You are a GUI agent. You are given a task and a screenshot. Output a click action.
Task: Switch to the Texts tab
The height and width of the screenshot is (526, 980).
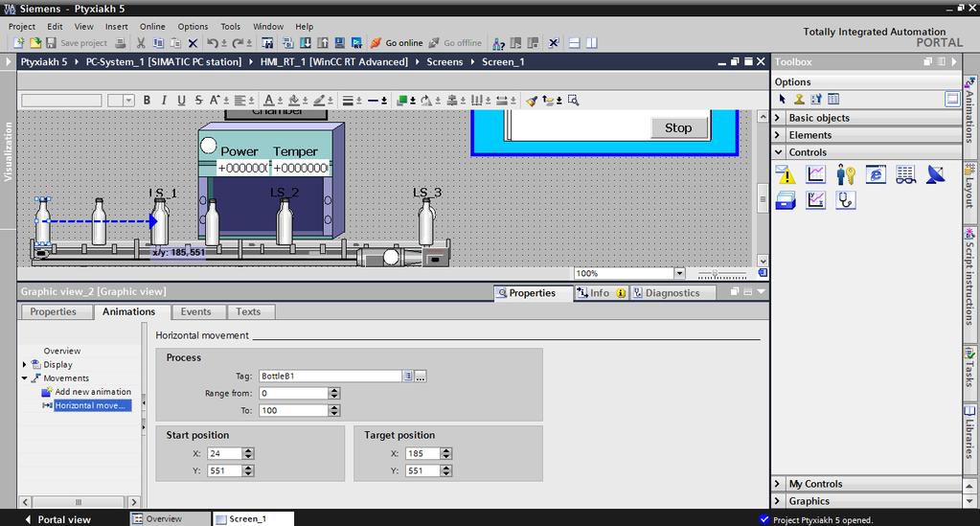tap(248, 311)
